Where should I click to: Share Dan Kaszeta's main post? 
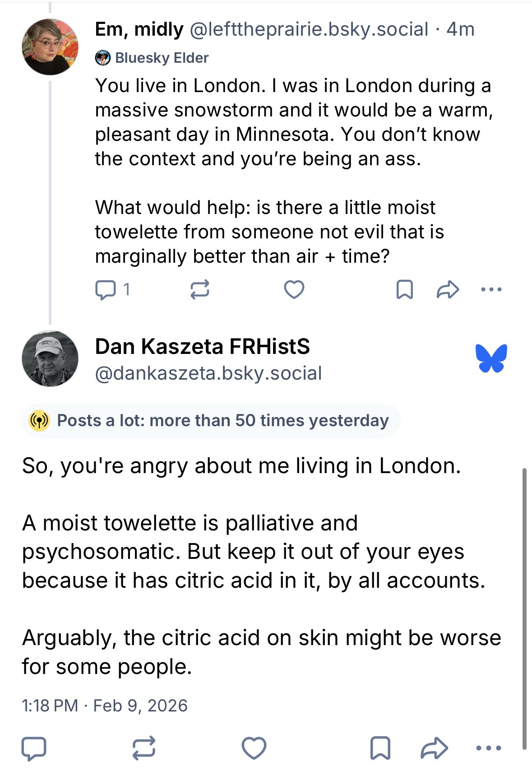pyautogui.click(x=434, y=748)
